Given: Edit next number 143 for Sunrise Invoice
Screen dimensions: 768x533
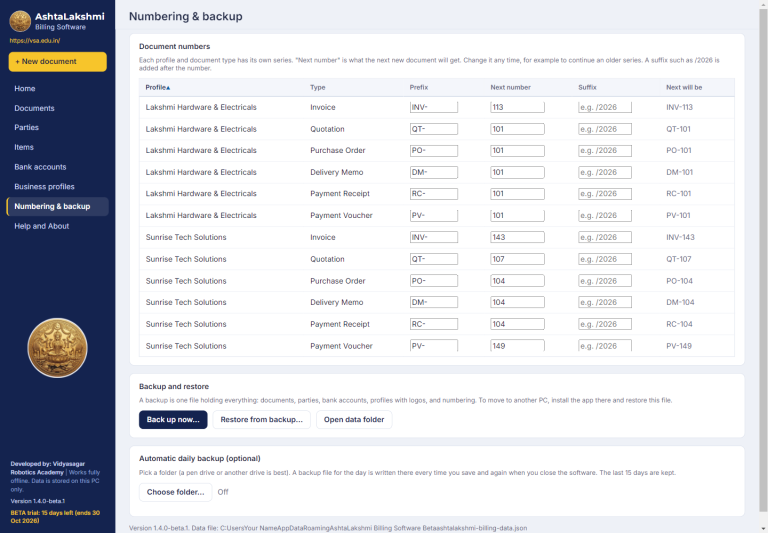Looking at the screenshot, I should click(x=517, y=237).
